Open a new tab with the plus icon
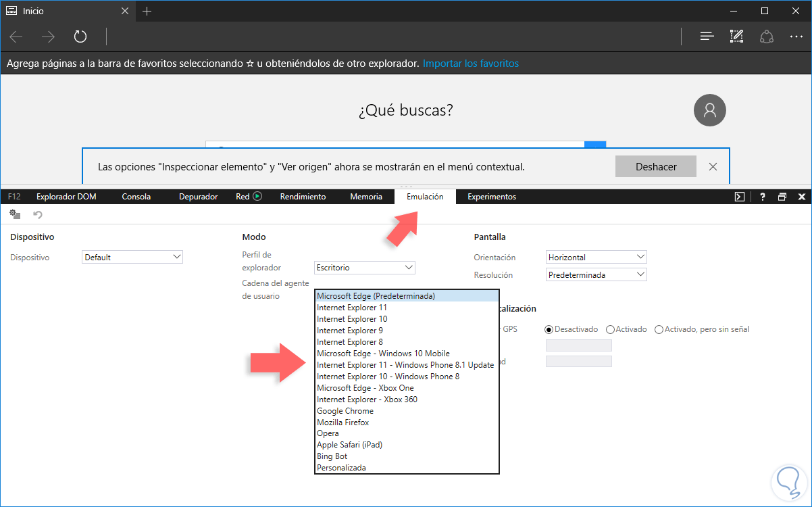The image size is (812, 507). coord(147,11)
